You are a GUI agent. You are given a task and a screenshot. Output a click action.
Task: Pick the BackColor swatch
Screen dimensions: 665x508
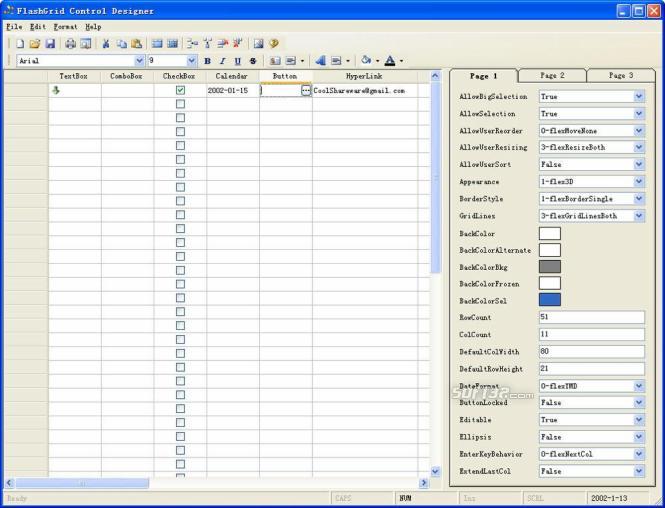(550, 233)
